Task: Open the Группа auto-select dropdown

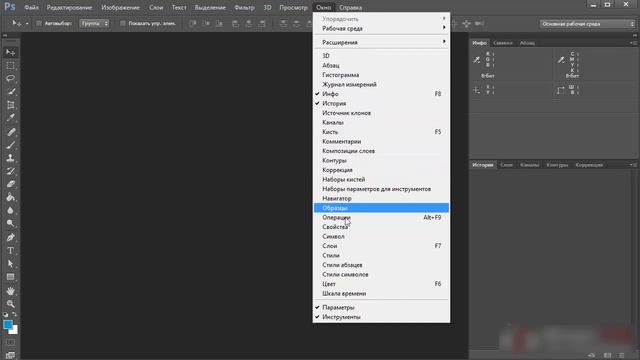Action: click(94, 24)
